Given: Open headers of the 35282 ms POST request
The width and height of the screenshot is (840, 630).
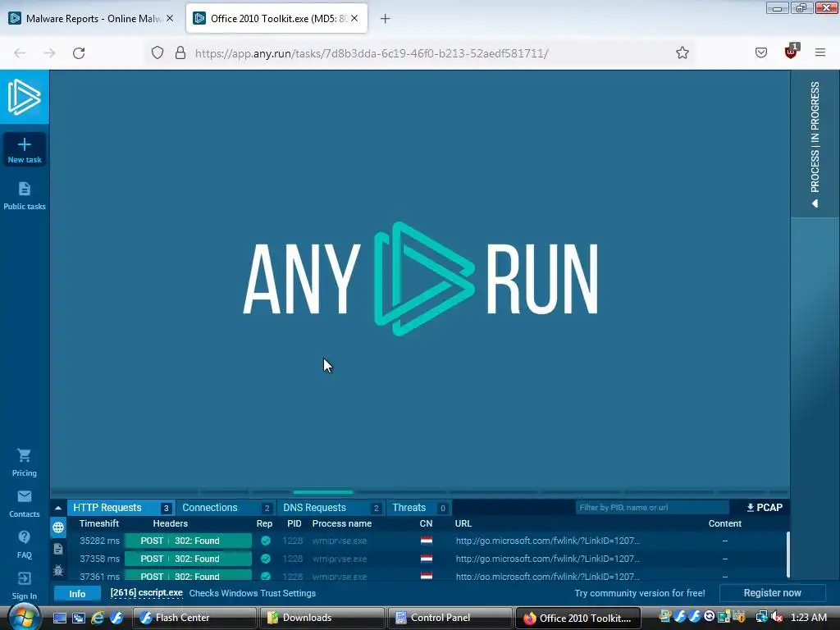Looking at the screenshot, I should [188, 541].
